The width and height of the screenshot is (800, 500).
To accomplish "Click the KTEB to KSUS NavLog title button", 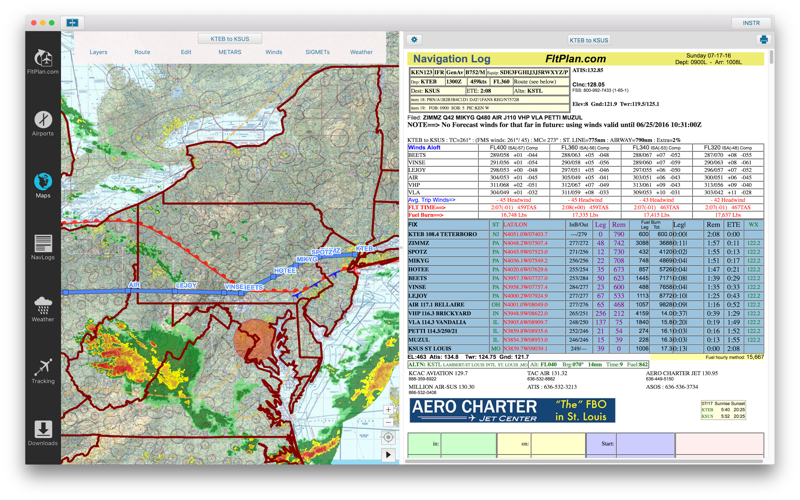I will click(589, 40).
